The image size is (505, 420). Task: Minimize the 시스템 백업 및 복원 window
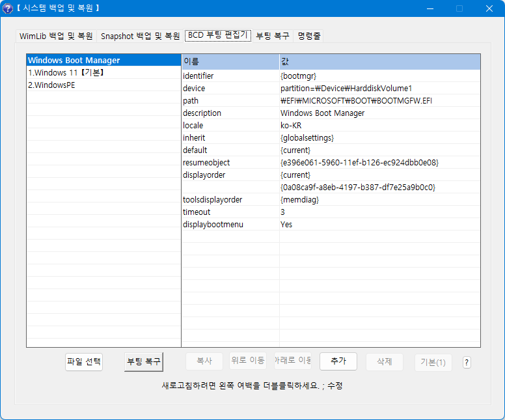(430, 8)
